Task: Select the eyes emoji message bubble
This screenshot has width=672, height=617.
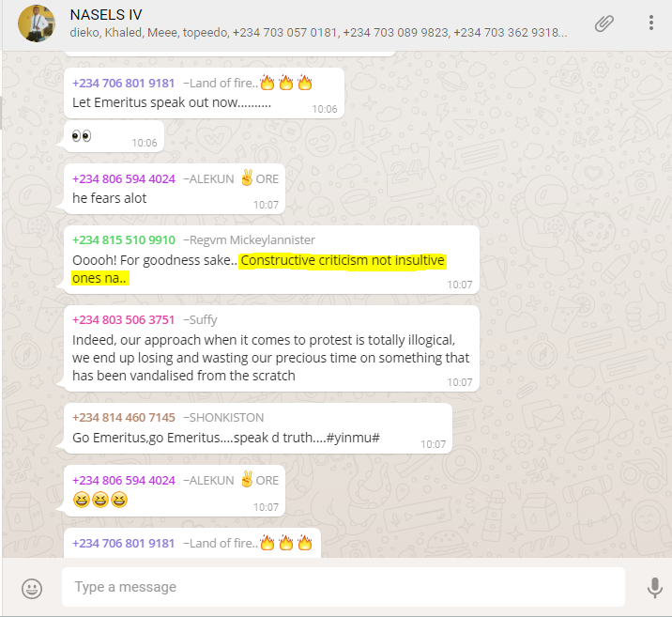Action: tap(114, 136)
